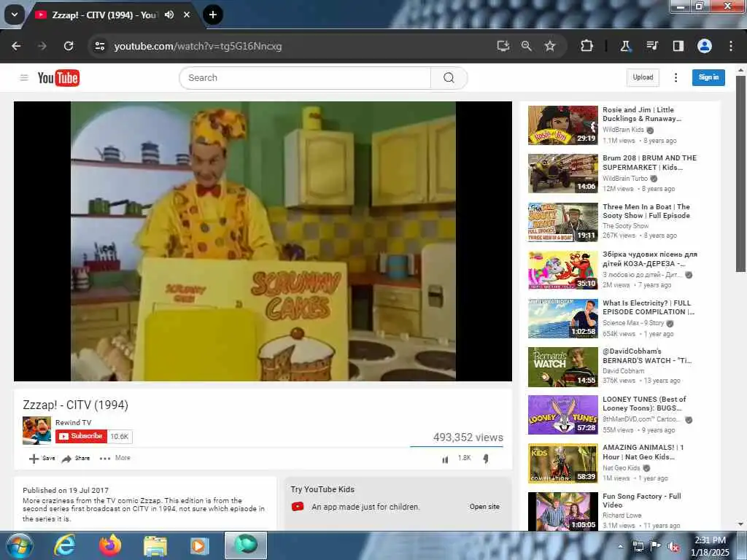The width and height of the screenshot is (747, 560).
Task: Open the Action Center flag icon
Action: [656, 545]
